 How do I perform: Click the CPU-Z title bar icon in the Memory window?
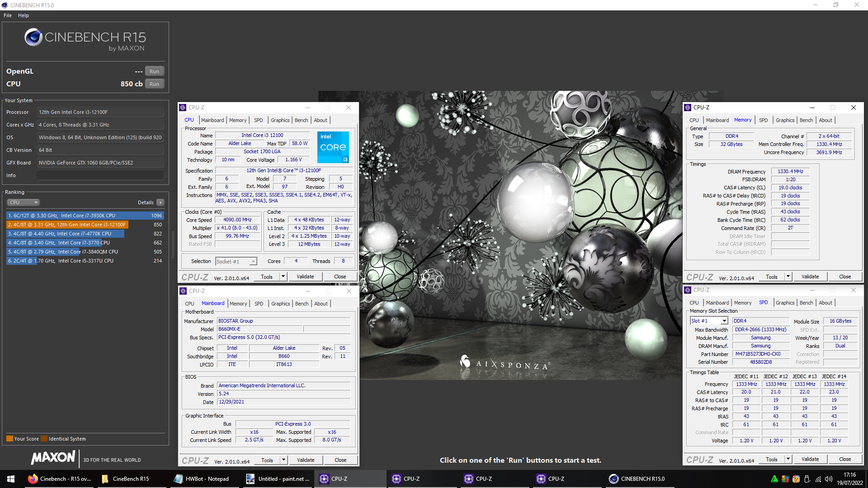688,108
